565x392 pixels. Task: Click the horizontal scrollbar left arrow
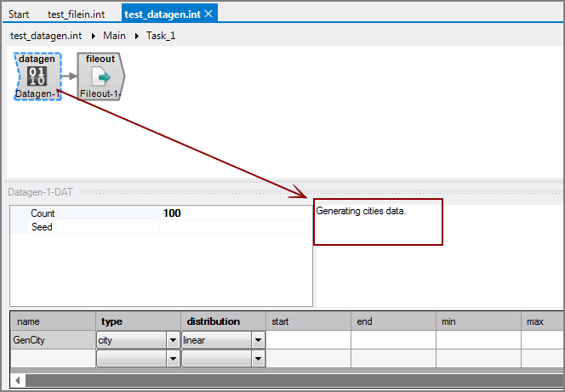(x=16, y=379)
